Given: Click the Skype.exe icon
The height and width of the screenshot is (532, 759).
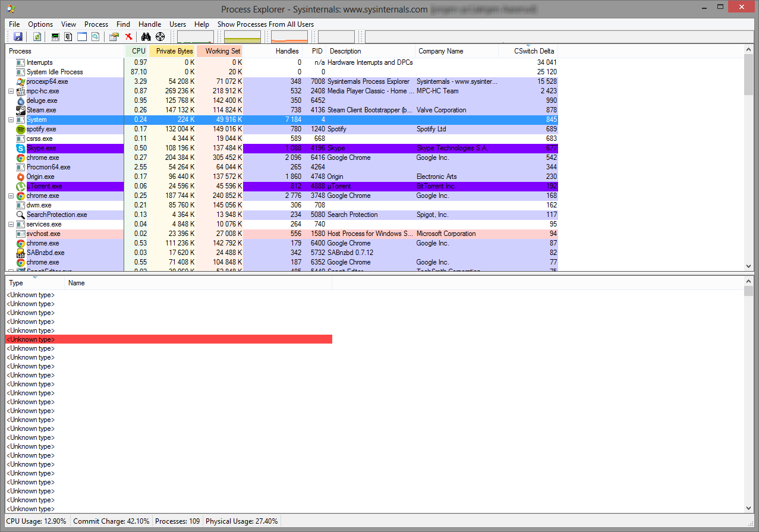Looking at the screenshot, I should [21, 148].
